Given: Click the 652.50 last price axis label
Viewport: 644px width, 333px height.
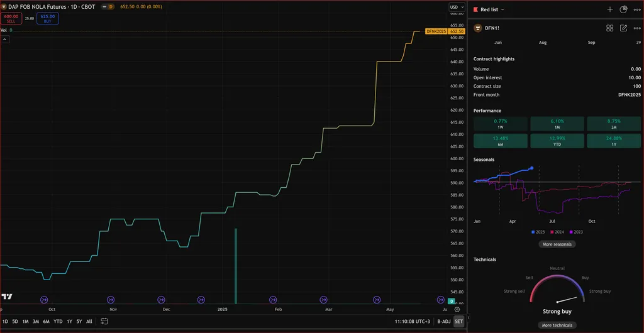Looking at the screenshot, I should (457, 31).
